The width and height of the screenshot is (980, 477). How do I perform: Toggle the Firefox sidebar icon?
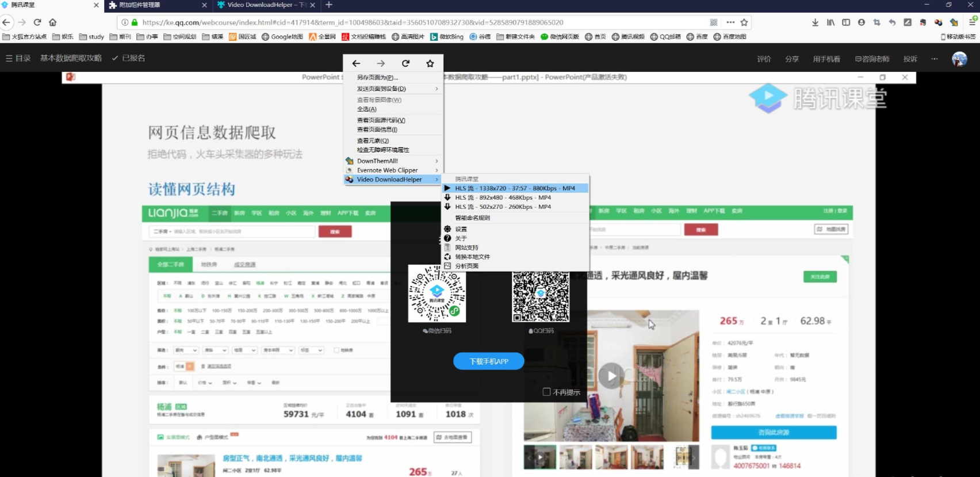pyautogui.click(x=846, y=22)
